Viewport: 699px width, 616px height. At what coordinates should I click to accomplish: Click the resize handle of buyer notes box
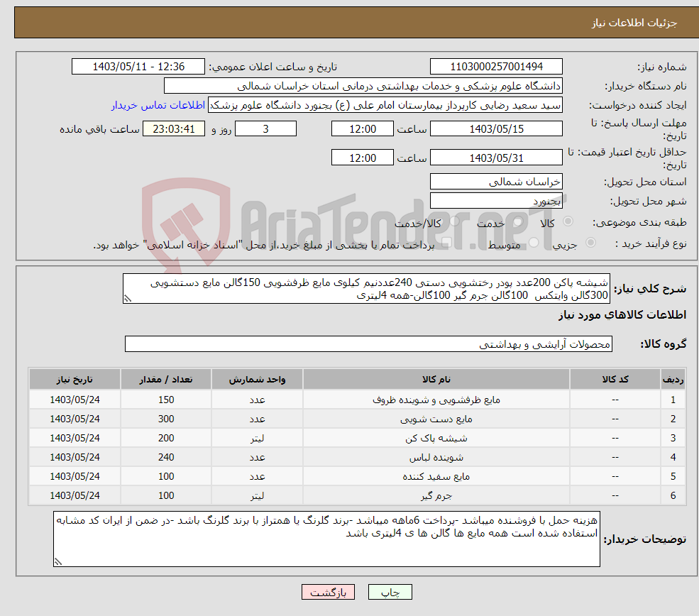coord(58,562)
